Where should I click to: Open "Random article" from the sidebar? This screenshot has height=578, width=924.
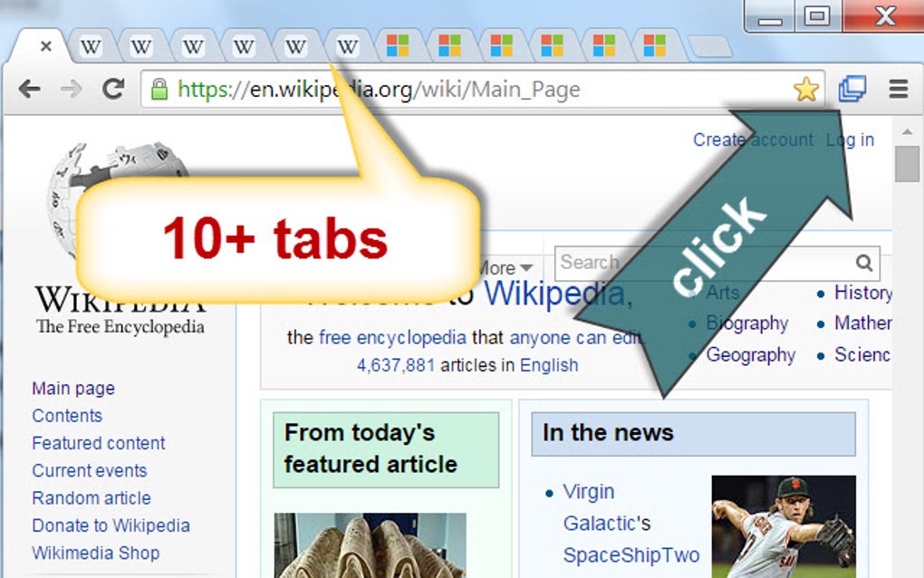coord(91,498)
